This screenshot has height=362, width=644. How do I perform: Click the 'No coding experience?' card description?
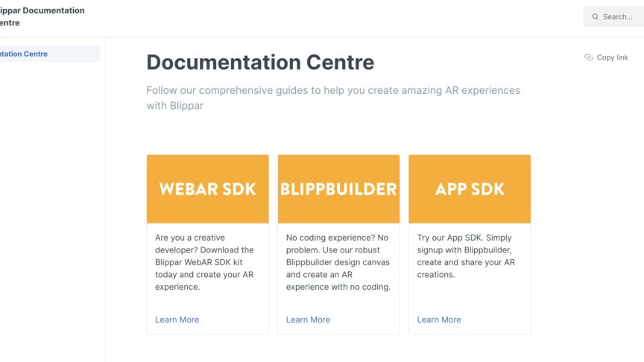[338, 262]
